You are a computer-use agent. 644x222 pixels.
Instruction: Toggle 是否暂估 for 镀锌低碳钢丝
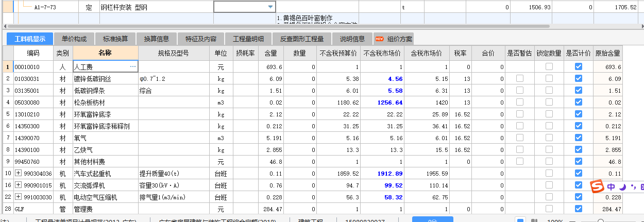click(519, 79)
